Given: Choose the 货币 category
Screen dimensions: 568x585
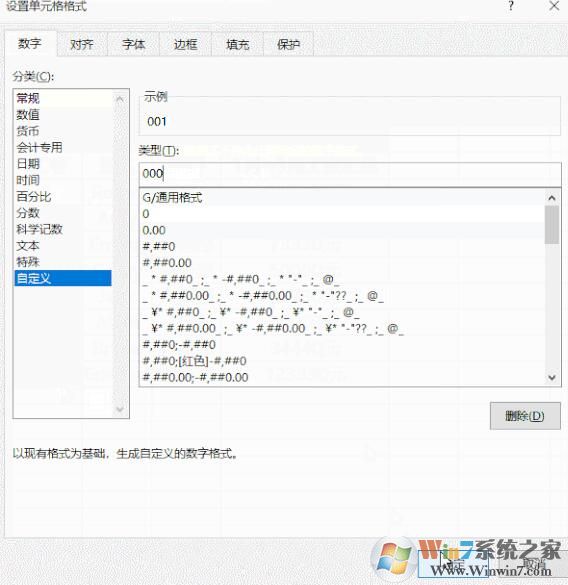Looking at the screenshot, I should point(63,131).
